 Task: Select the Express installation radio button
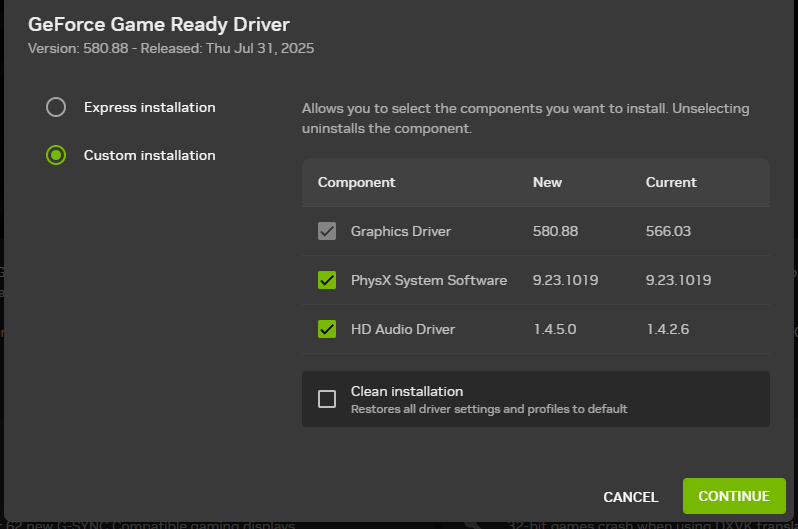point(57,107)
